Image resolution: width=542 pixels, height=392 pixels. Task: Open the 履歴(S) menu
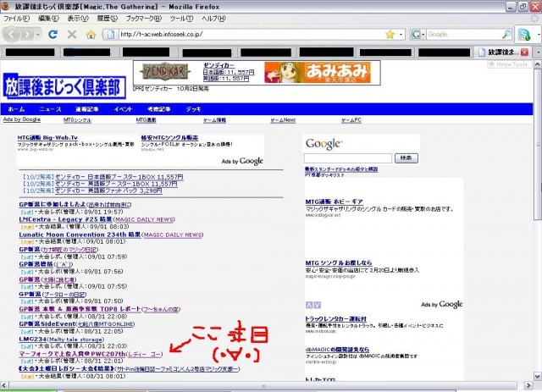[x=108, y=19]
